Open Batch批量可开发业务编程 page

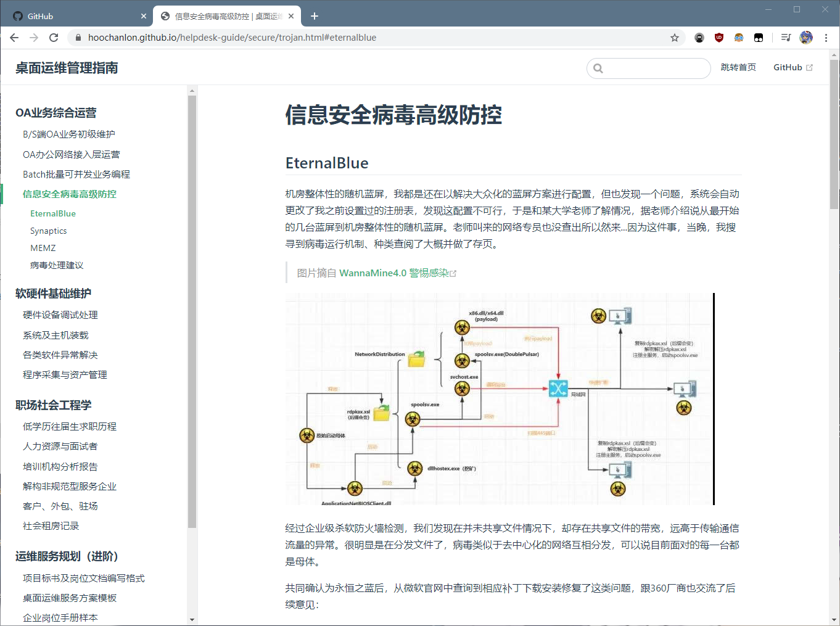click(76, 174)
